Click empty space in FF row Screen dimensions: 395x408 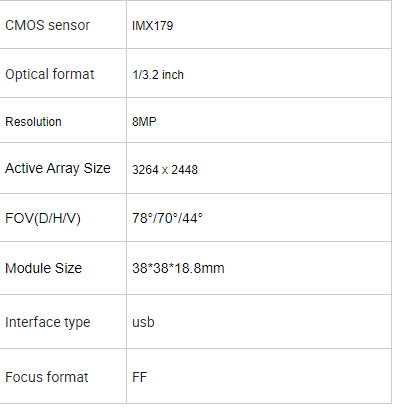[x=268, y=377]
